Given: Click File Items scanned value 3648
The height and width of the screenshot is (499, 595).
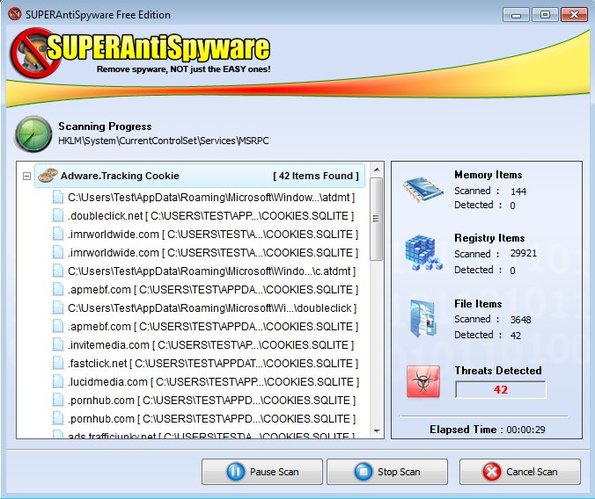Looking at the screenshot, I should click(x=521, y=320).
